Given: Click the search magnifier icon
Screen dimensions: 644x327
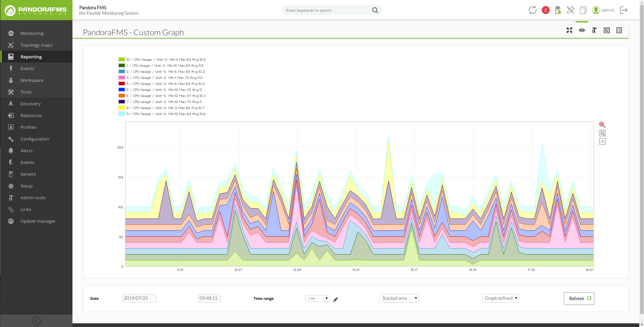Looking at the screenshot, I should (x=375, y=10).
